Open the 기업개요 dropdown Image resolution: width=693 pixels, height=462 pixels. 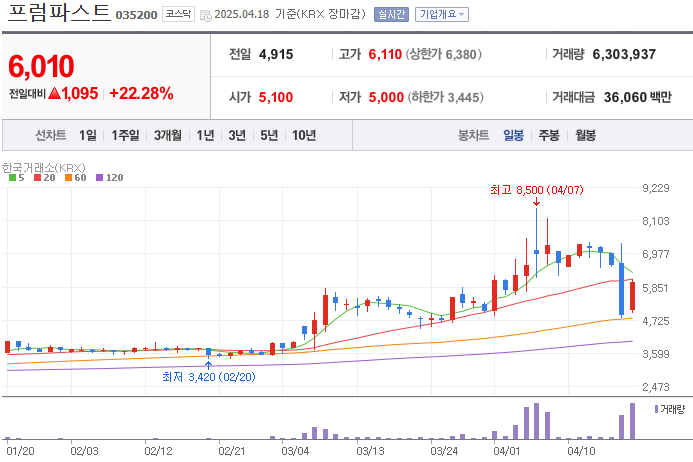442,14
